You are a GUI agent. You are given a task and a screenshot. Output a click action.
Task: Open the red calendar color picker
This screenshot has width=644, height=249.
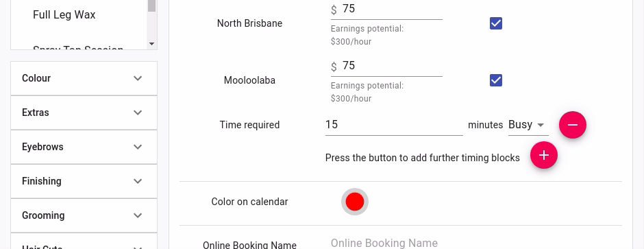coord(355,202)
